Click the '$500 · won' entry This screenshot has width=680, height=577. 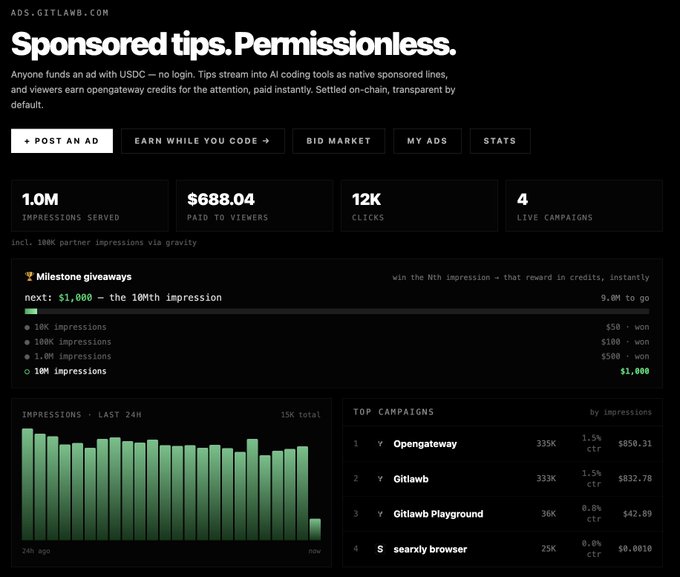click(x=625, y=356)
